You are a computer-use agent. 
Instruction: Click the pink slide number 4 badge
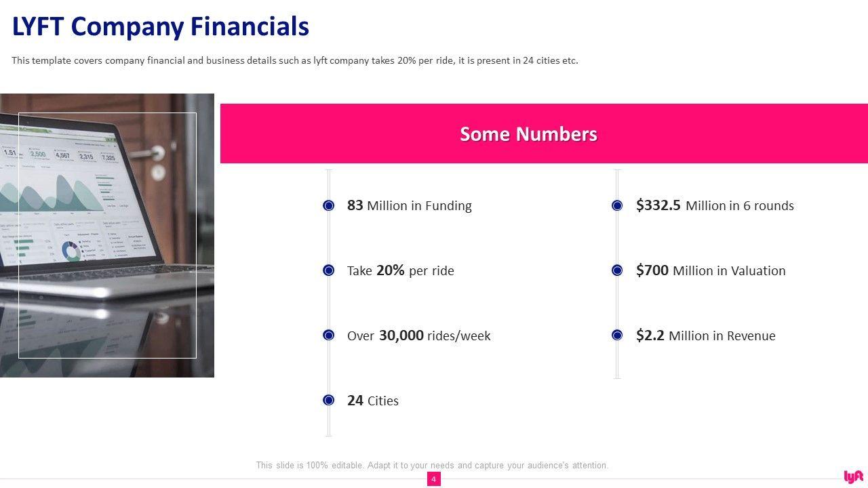pos(434,479)
